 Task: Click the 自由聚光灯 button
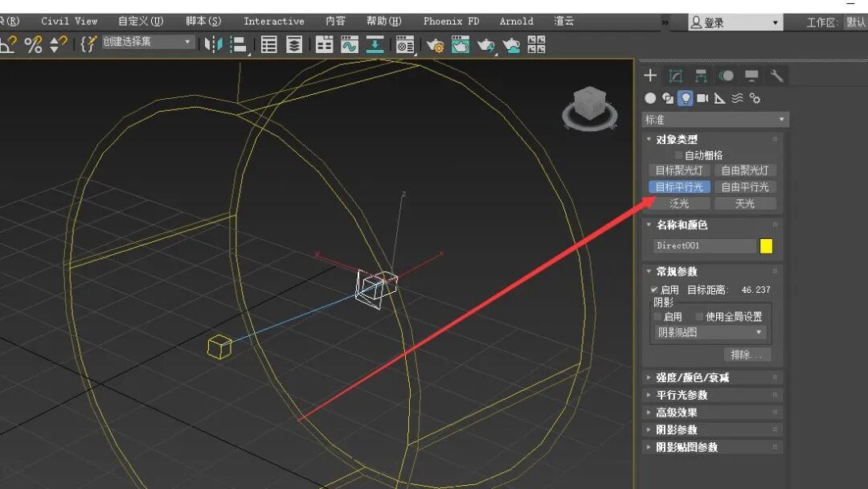[x=745, y=171]
